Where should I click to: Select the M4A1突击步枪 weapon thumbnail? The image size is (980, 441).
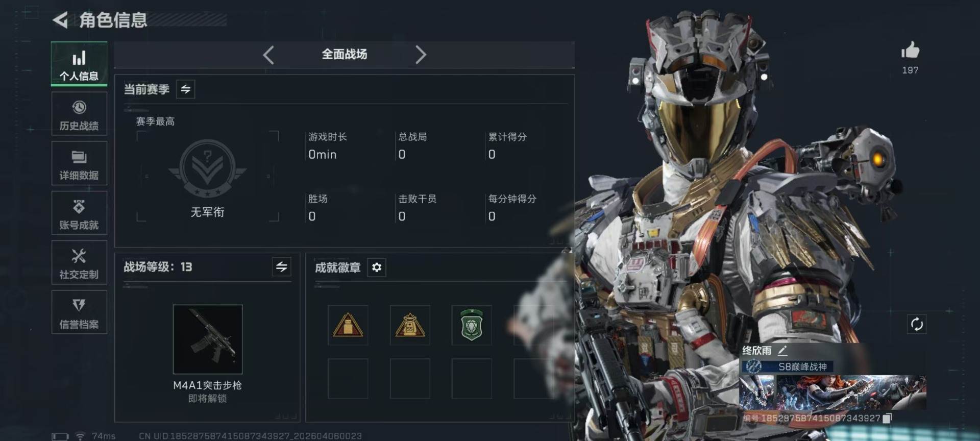tap(208, 339)
